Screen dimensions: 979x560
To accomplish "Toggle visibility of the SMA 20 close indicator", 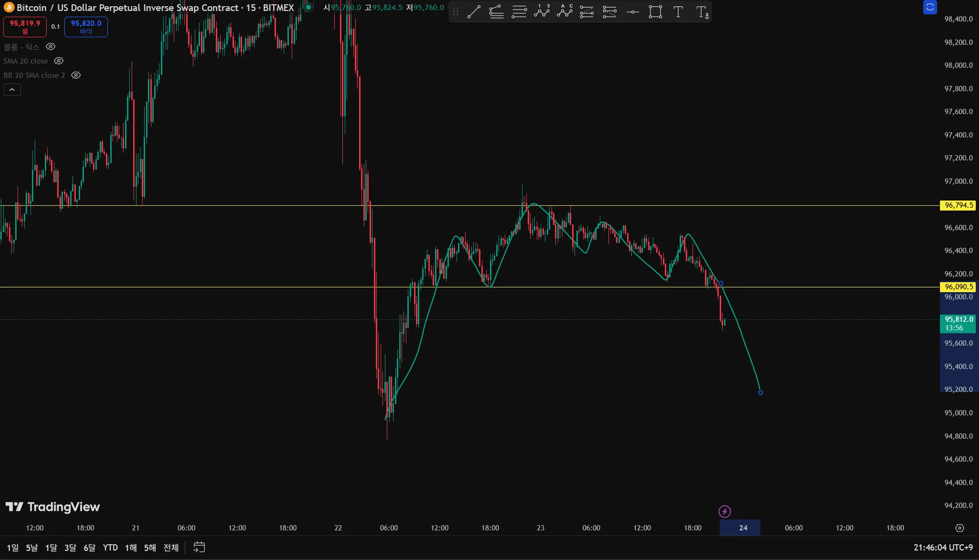I will (x=59, y=61).
